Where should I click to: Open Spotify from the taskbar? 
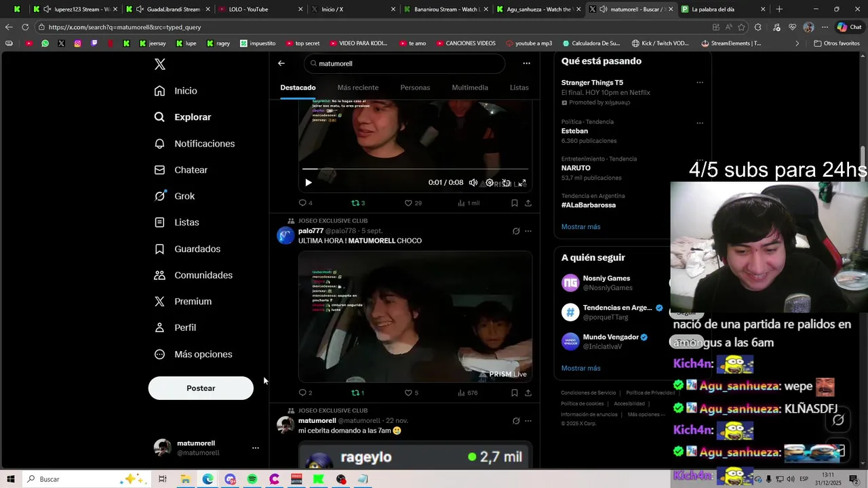point(252,479)
